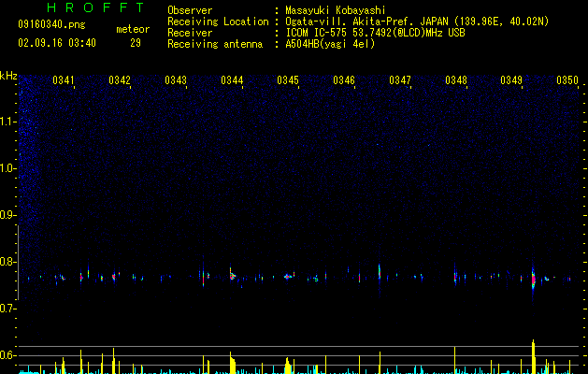Click the HROFFT title text
This screenshot has width=588, height=374.
coord(95,7)
